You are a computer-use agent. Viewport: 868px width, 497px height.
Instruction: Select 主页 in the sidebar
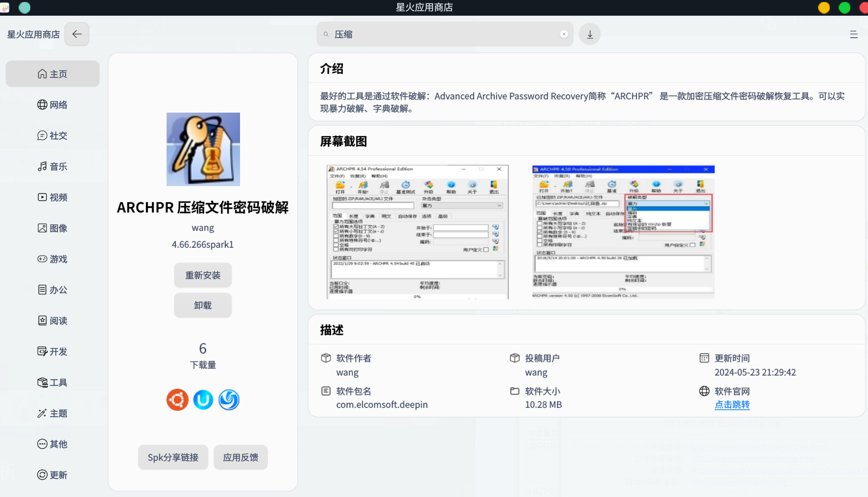coord(52,74)
